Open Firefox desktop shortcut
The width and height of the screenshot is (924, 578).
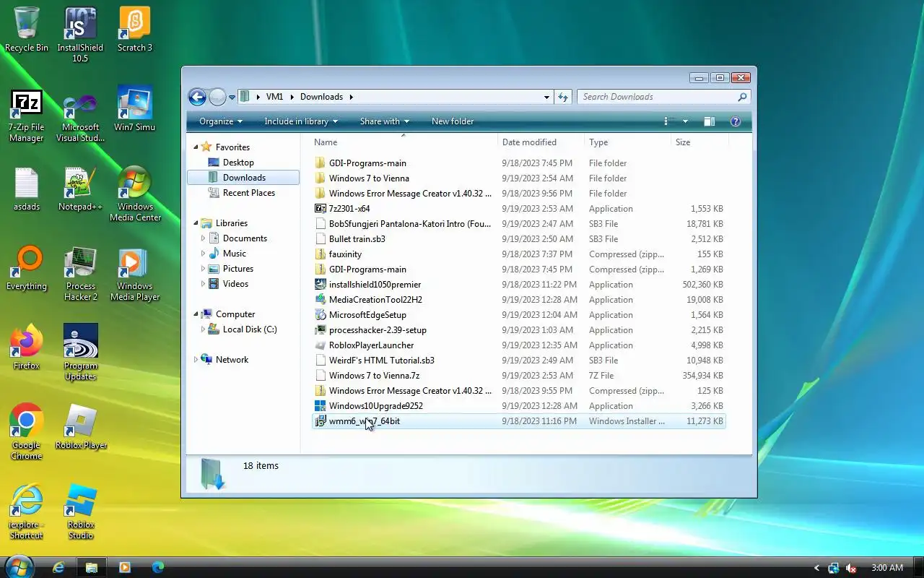tap(27, 348)
